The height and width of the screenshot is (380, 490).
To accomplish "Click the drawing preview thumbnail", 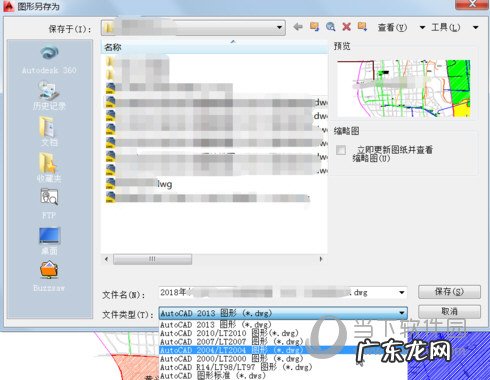I will pyautogui.click(x=404, y=89).
